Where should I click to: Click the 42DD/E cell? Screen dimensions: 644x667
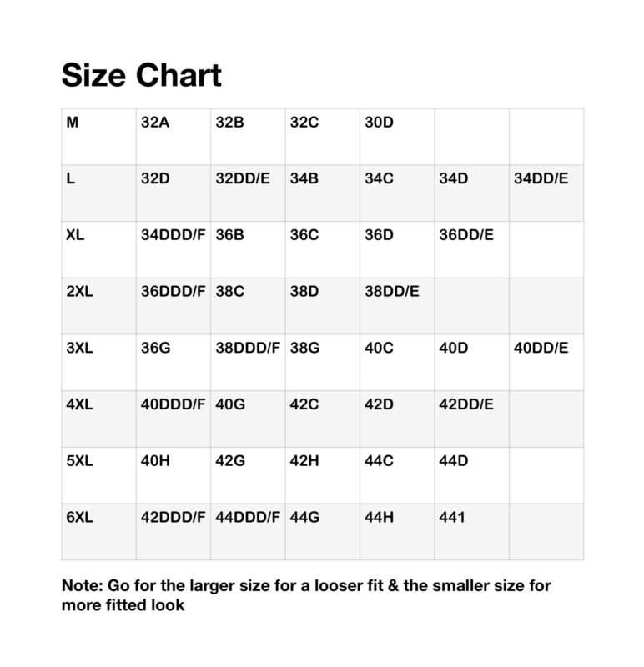pos(466,404)
